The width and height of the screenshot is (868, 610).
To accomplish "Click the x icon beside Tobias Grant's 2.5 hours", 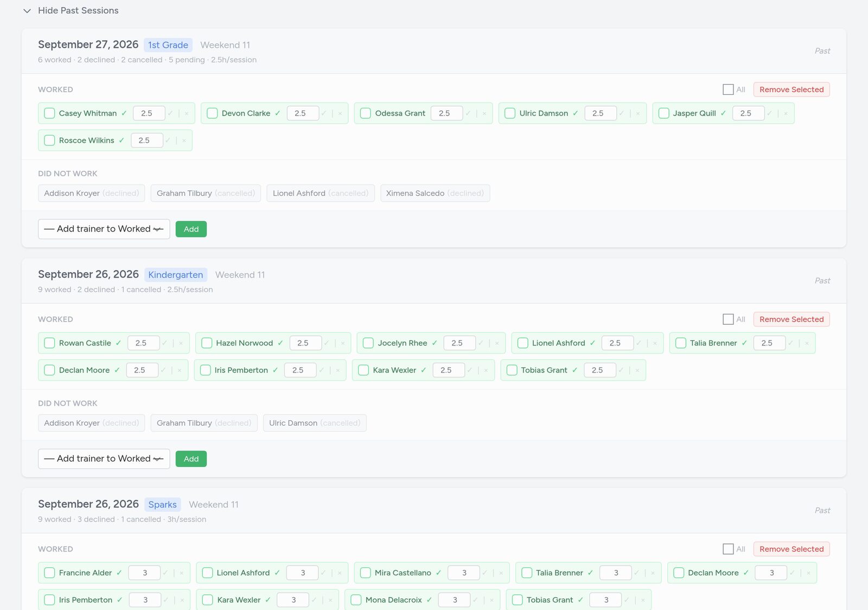I will 637,370.
